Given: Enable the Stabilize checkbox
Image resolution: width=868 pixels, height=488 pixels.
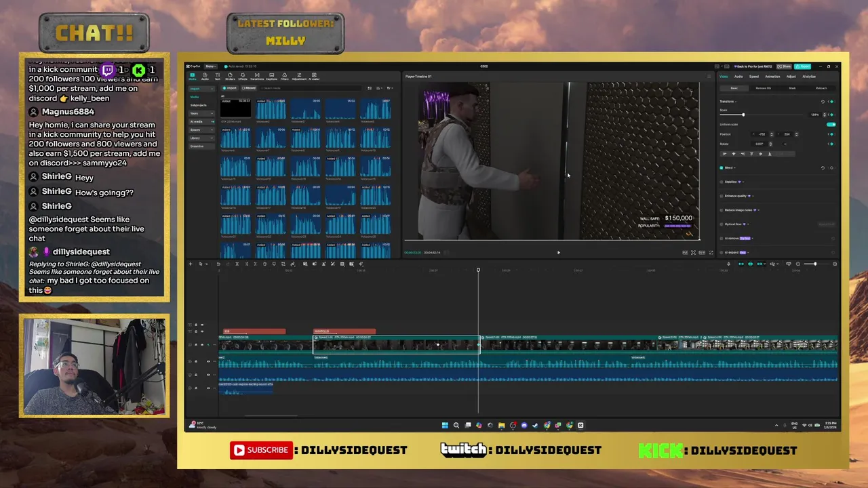Looking at the screenshot, I should click(722, 182).
